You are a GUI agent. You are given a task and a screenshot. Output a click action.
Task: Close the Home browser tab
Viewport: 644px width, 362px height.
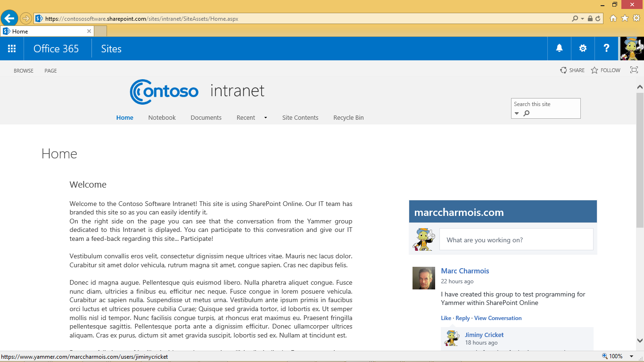(x=89, y=31)
